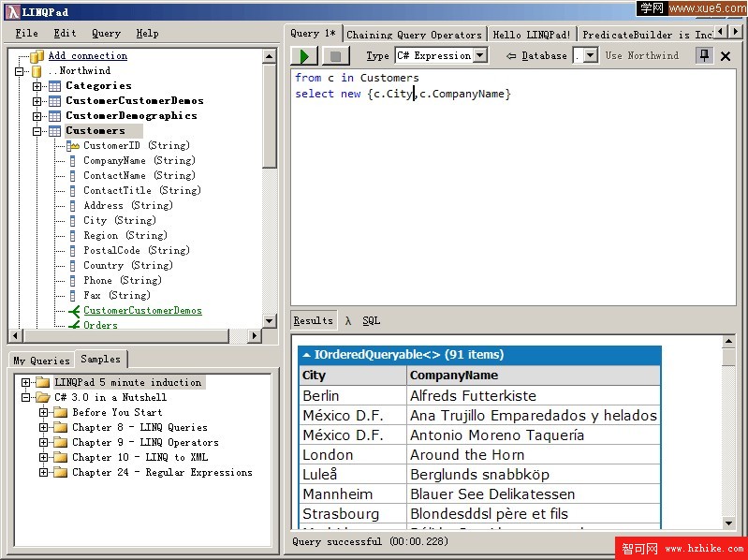Click the C# 3.0 in a Nutshell folder icon
Screen dimensions: 748x560
click(43, 397)
